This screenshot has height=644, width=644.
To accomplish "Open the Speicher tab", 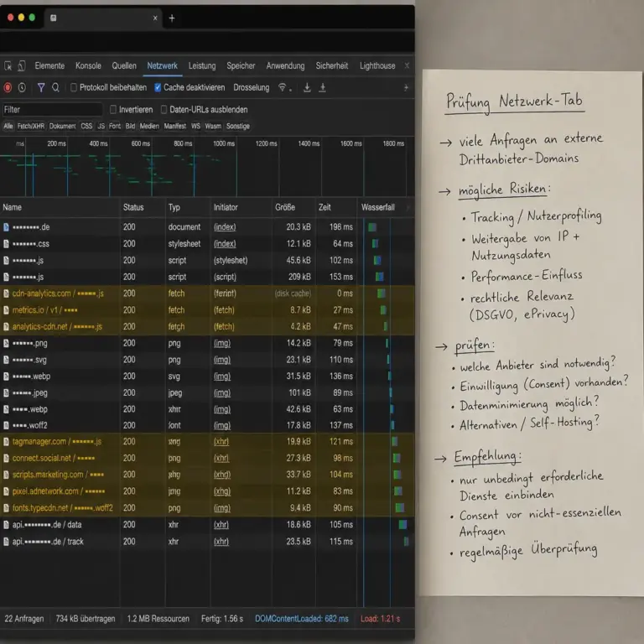I will (x=241, y=65).
